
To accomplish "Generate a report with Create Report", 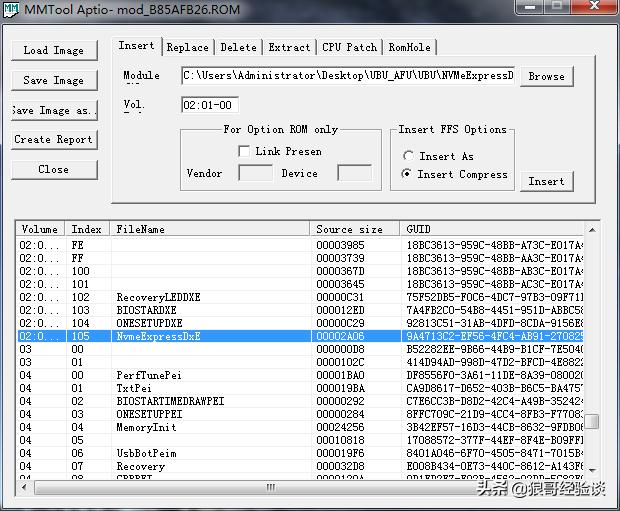I will (54, 140).
